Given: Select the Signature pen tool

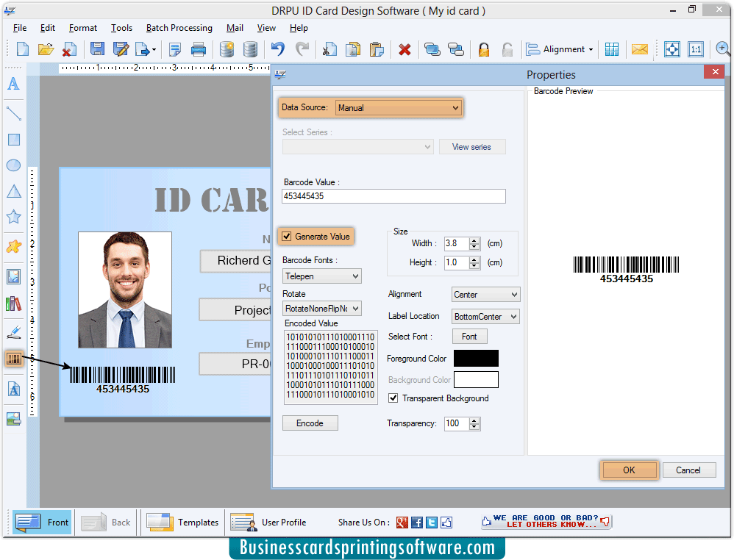Looking at the screenshot, I should [14, 332].
